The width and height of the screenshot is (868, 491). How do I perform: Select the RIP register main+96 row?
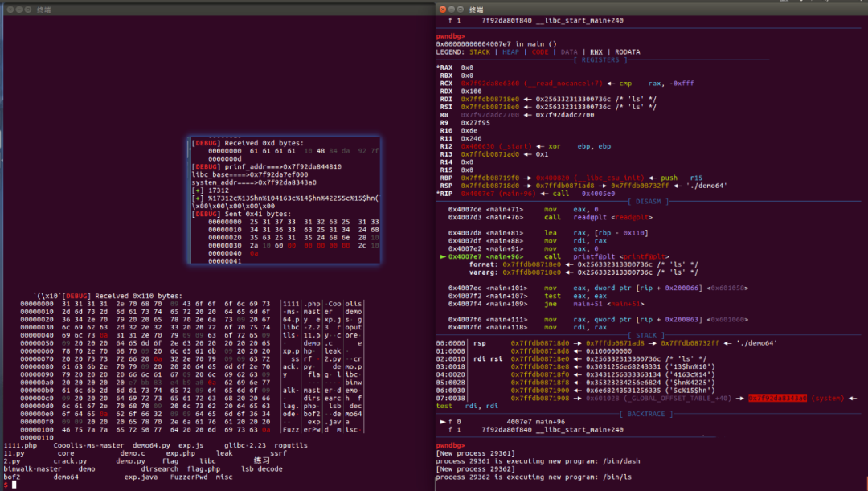(x=526, y=194)
